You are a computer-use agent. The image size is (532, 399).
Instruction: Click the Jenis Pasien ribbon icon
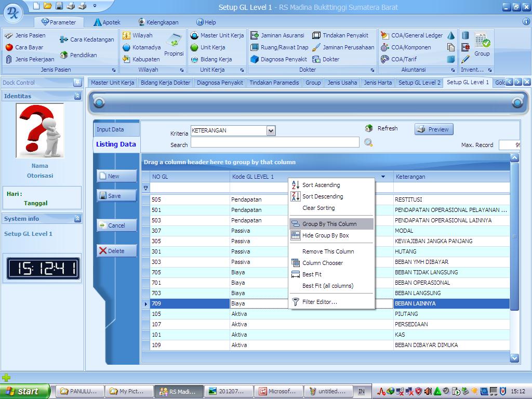tap(9, 35)
